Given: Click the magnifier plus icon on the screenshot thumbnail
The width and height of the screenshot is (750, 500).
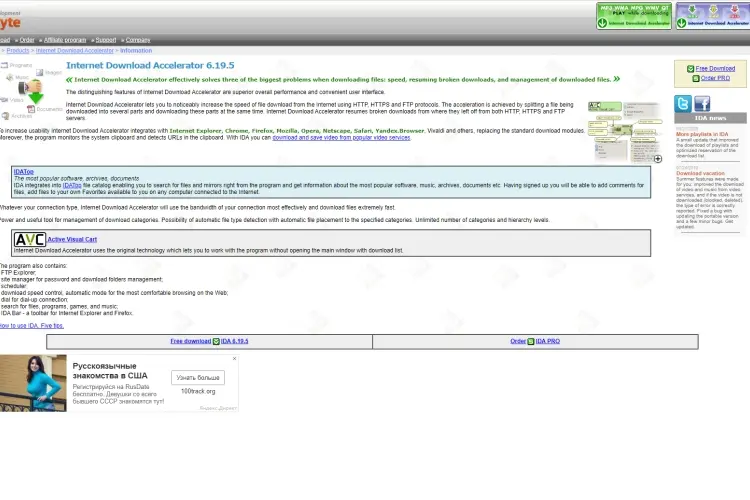Looking at the screenshot, I should 658,159.
